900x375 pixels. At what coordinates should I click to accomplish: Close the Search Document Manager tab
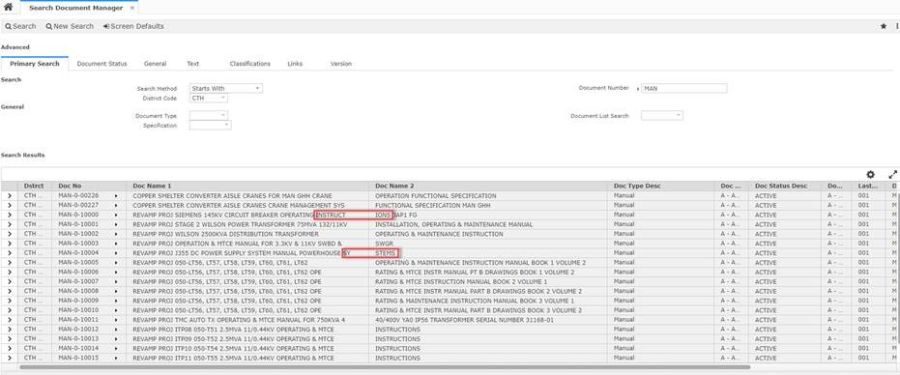(x=132, y=8)
